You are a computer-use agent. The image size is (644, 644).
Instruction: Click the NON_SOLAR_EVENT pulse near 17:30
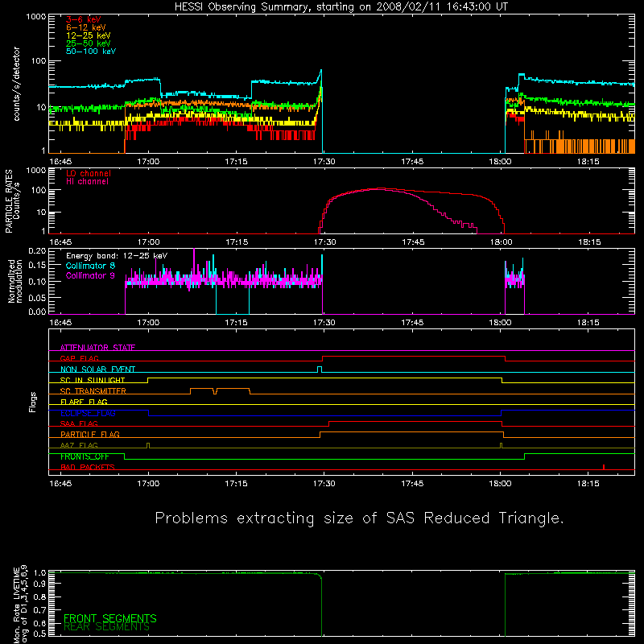pos(320,369)
